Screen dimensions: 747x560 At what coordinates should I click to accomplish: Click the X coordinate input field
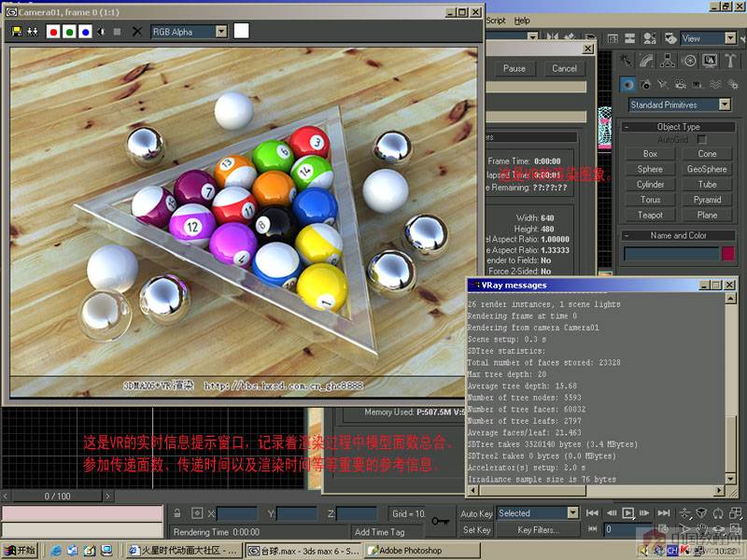237,513
